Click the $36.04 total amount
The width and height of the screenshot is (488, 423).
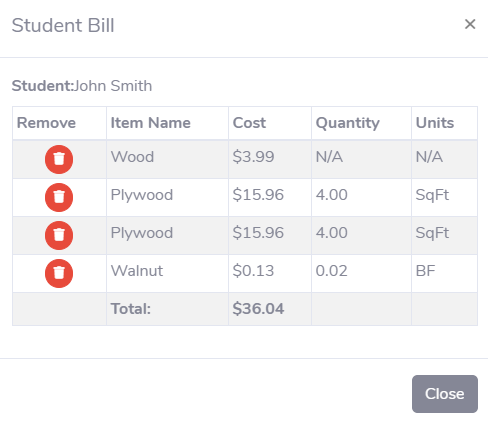click(258, 309)
